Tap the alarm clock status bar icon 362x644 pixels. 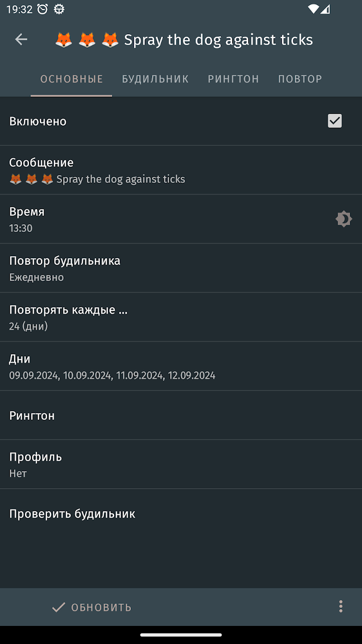[42, 9]
